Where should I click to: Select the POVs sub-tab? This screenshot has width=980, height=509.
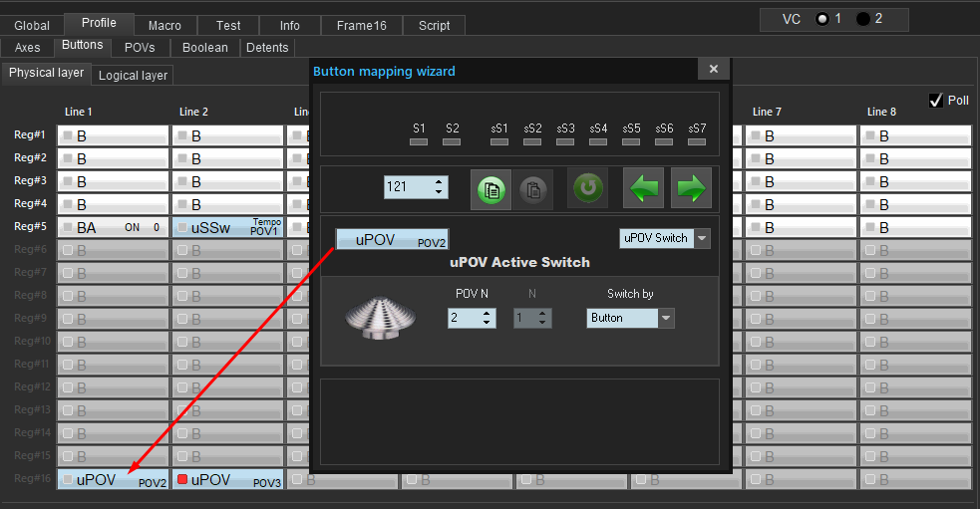point(140,48)
